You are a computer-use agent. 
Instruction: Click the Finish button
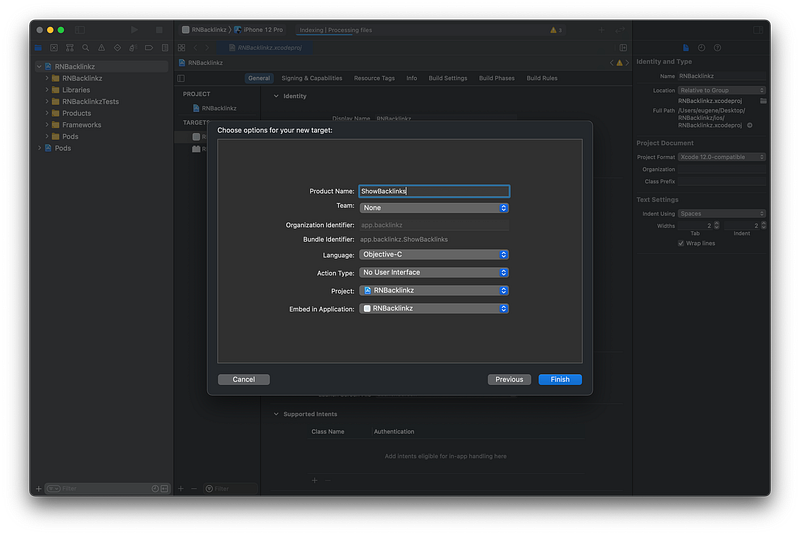[x=560, y=380]
